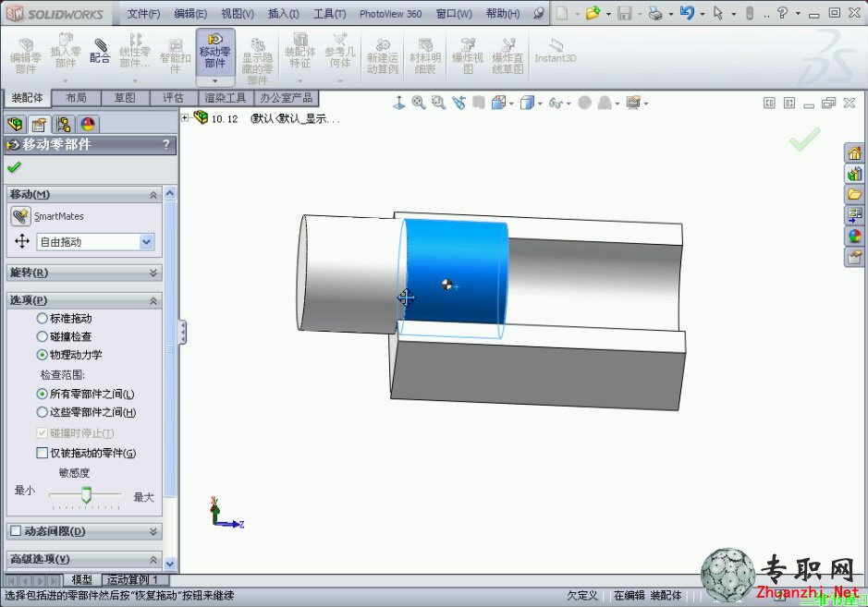
Task: Open the Edit (编辑) menu
Action: point(190,13)
